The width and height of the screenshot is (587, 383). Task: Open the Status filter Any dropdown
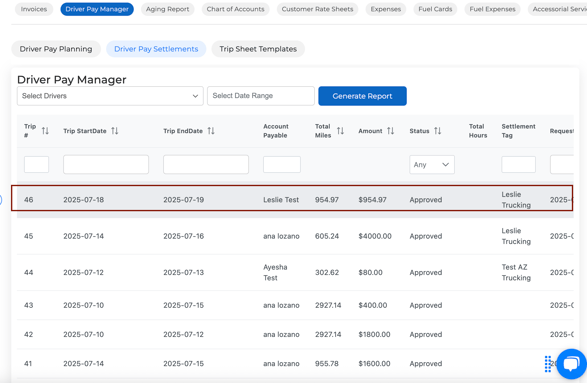click(x=432, y=165)
